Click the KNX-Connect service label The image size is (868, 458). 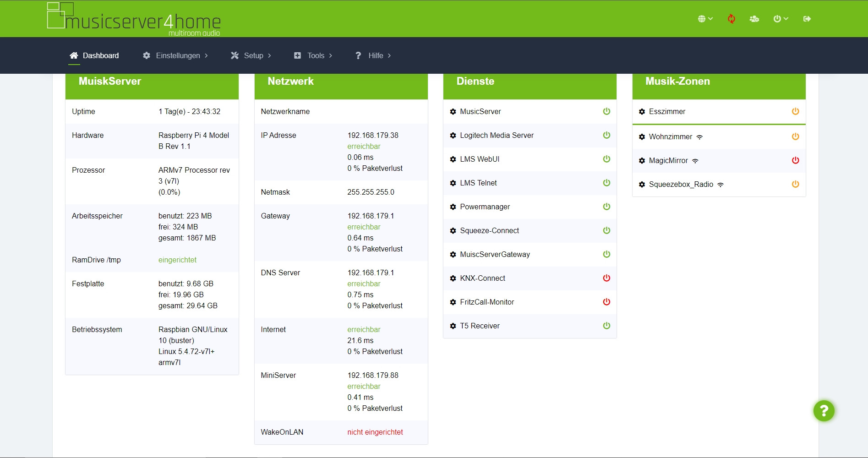pyautogui.click(x=483, y=278)
